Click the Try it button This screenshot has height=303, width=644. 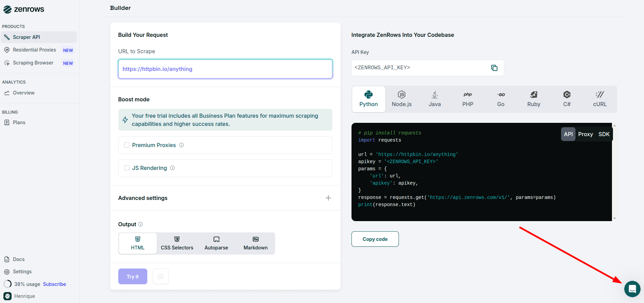[133, 276]
